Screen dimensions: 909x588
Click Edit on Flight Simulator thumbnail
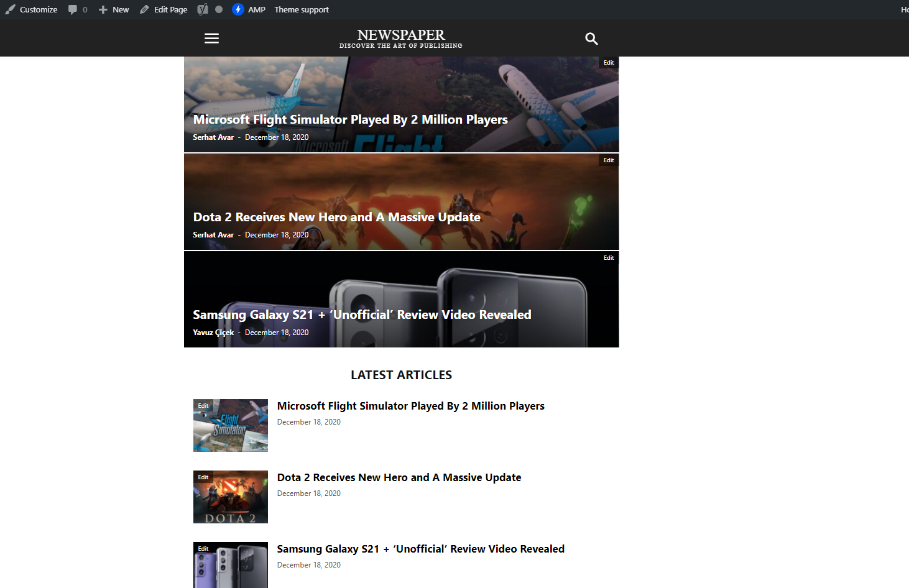[x=203, y=406]
